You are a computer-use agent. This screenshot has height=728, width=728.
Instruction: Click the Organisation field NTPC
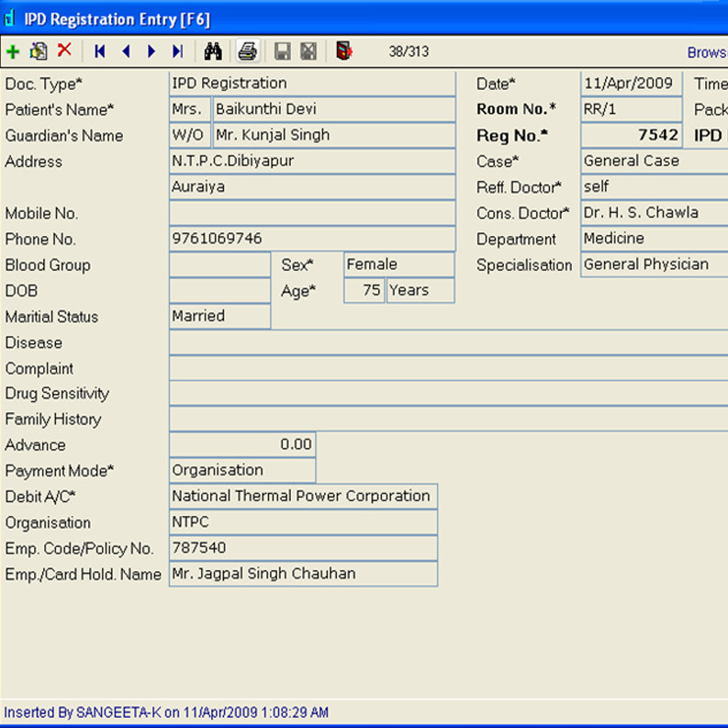point(303,522)
